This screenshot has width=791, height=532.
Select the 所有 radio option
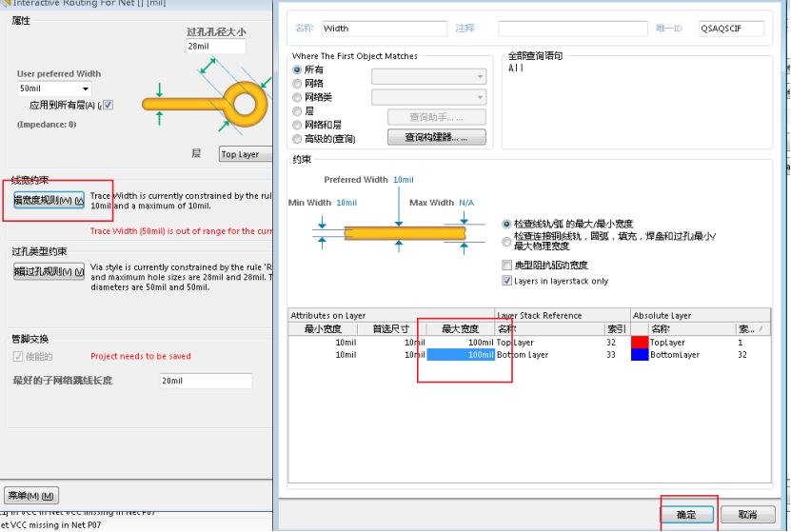[297, 69]
